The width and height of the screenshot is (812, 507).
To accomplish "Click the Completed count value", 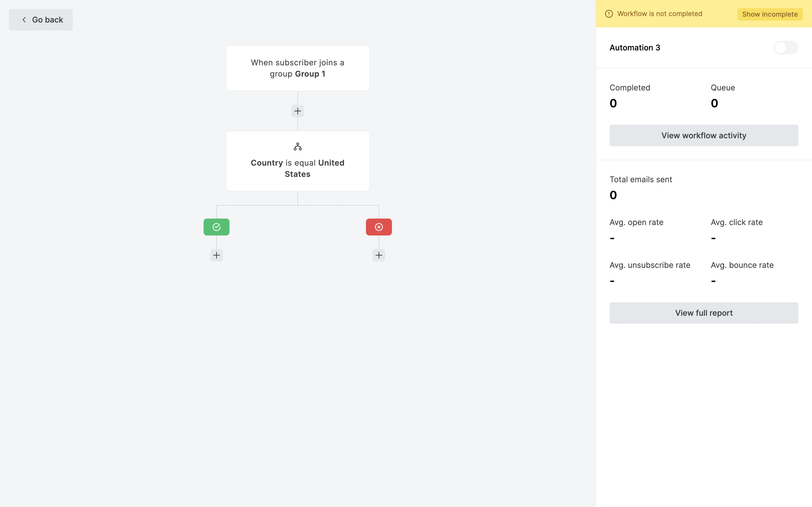I will (613, 103).
